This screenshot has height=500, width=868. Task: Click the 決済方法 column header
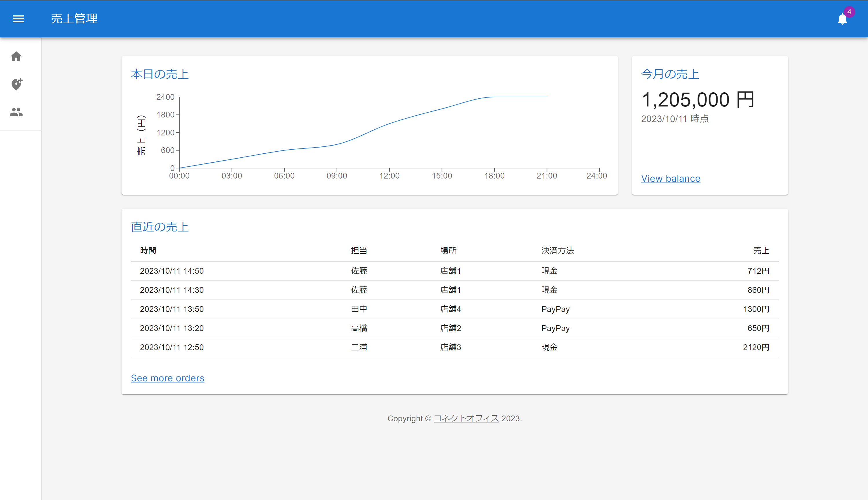coord(558,250)
